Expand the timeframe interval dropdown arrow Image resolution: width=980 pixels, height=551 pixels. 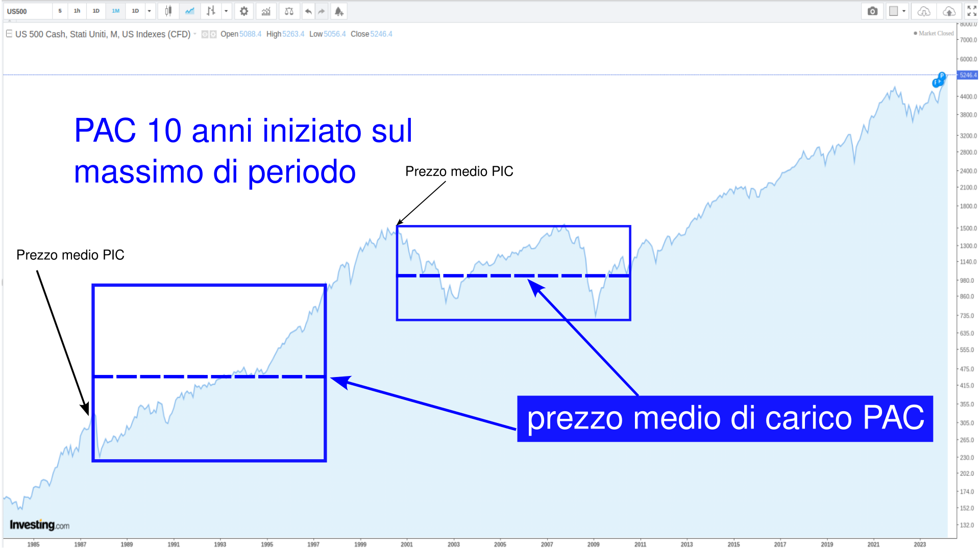pyautogui.click(x=149, y=11)
